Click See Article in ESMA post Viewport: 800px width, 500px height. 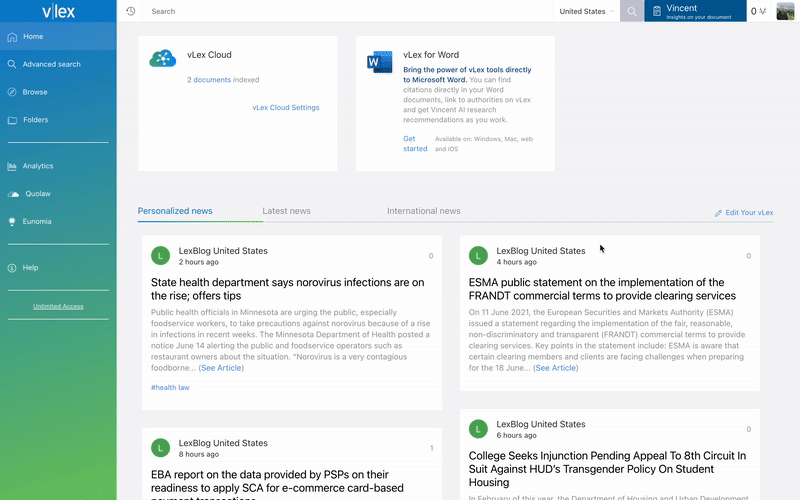tap(556, 368)
